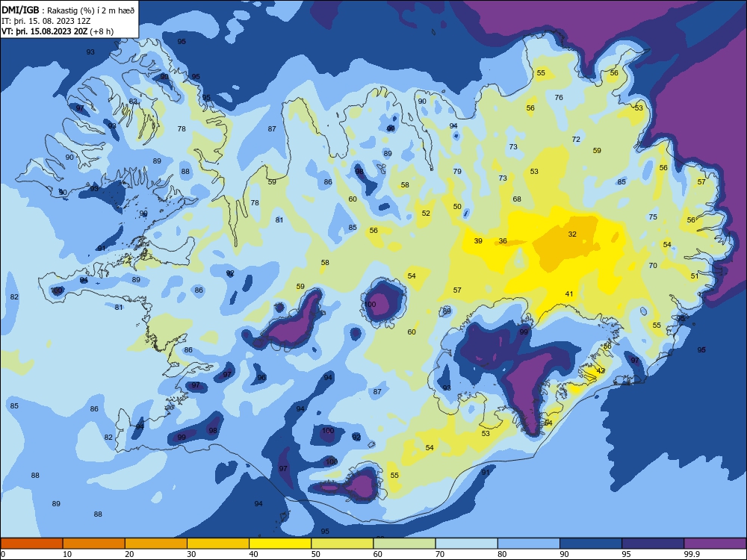Image resolution: width=747 pixels, height=560 pixels.
Task: Click the humidity value 70 in the east
Action: click(653, 265)
